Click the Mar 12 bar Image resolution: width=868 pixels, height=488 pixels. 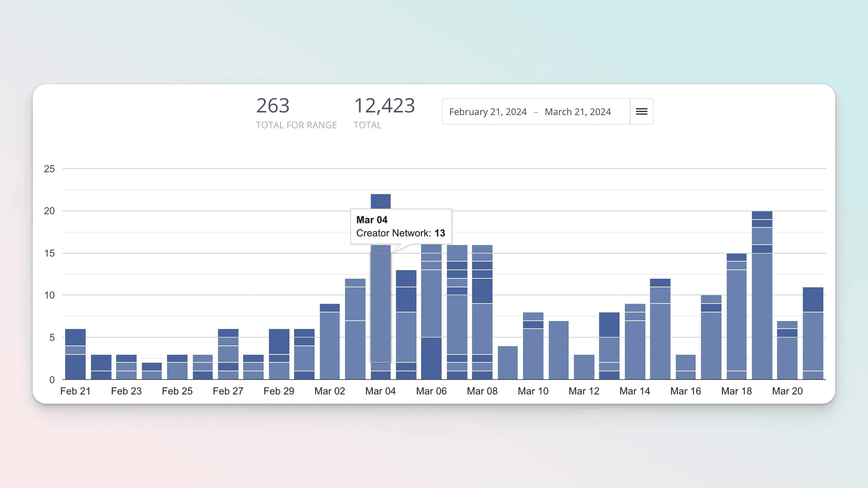click(584, 367)
